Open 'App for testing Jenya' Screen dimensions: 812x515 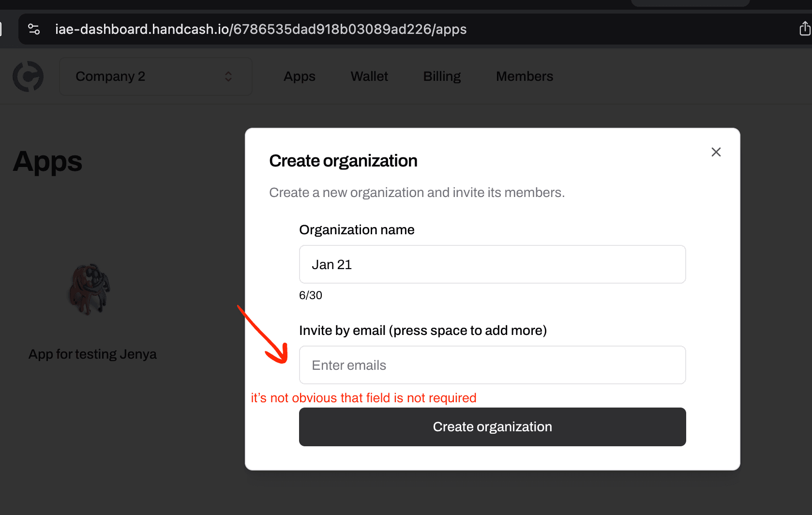[92, 353]
